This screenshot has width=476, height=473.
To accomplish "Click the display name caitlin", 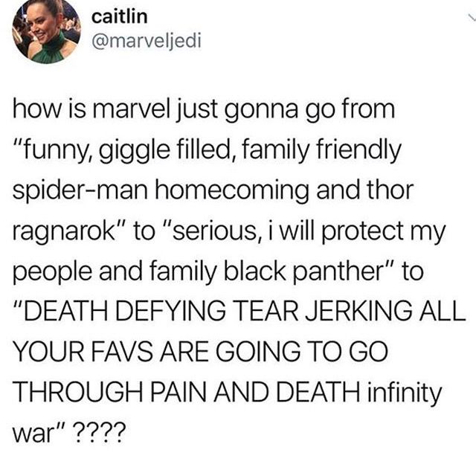I will click(x=120, y=16).
